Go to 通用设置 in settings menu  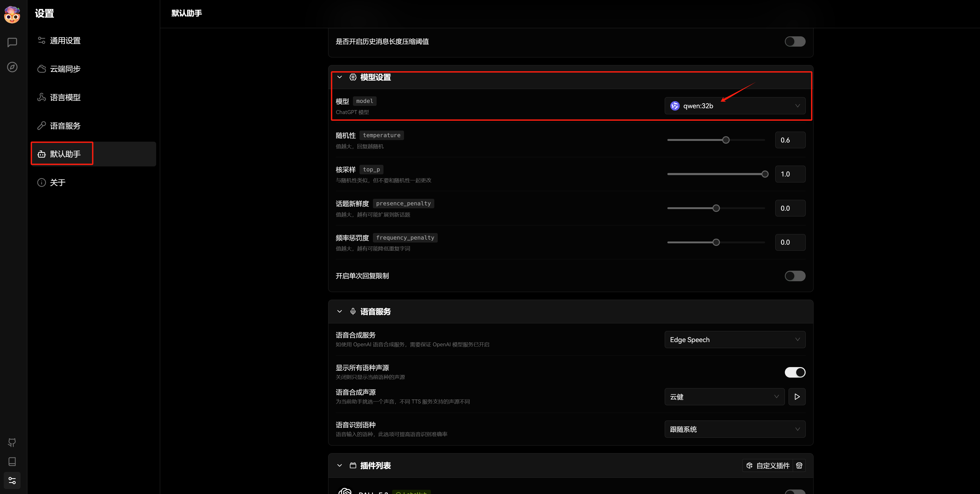pyautogui.click(x=65, y=41)
